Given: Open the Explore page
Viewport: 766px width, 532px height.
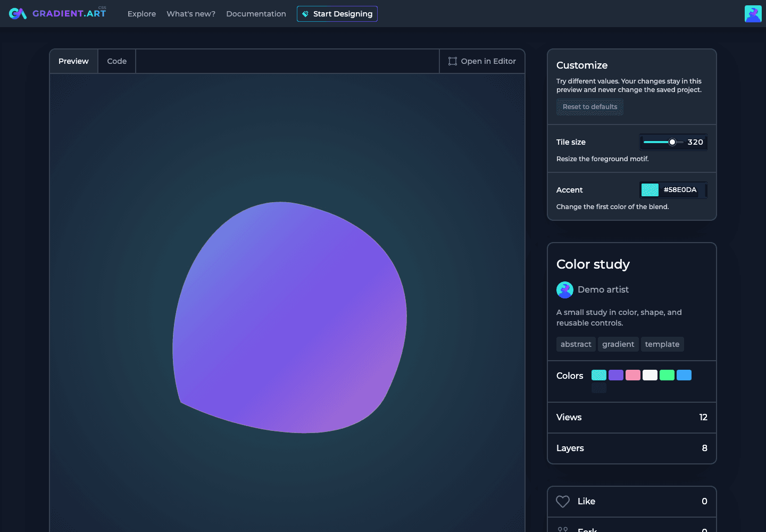Looking at the screenshot, I should pos(141,14).
